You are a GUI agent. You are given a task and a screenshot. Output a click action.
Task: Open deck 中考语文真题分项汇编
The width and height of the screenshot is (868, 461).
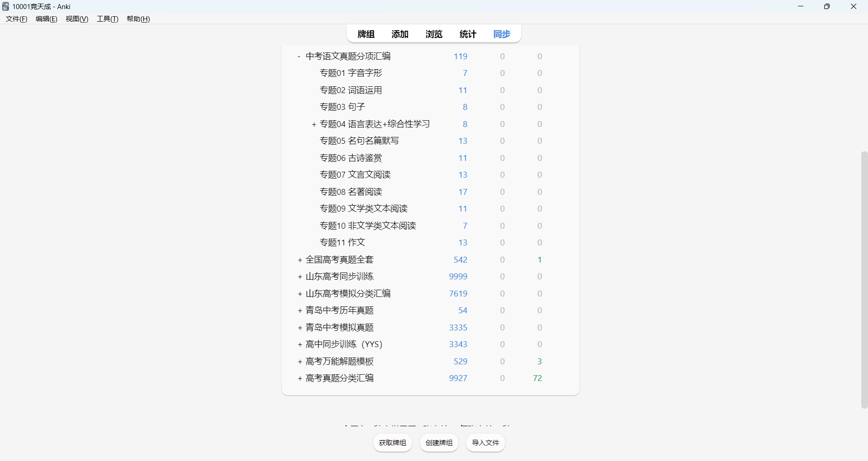348,56
